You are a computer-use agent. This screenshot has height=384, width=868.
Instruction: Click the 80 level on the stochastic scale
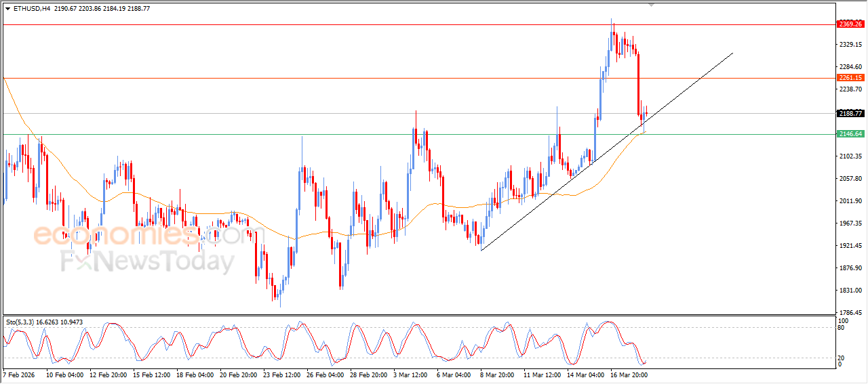[842, 328]
